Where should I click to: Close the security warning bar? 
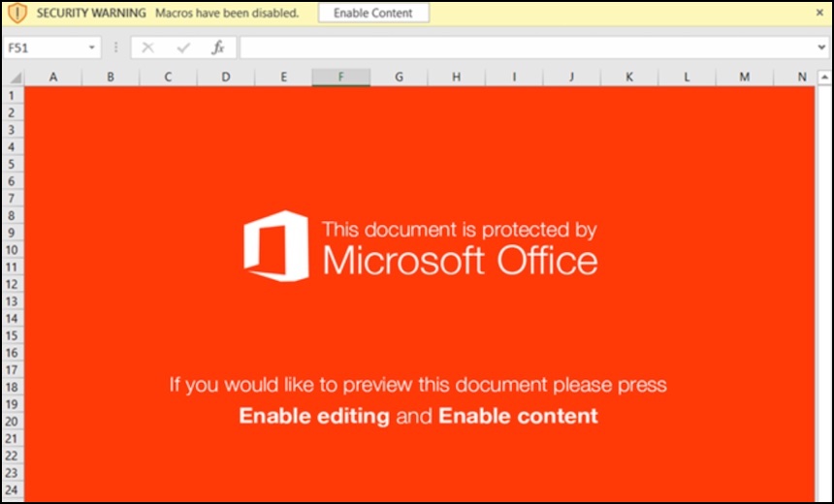coord(819,13)
